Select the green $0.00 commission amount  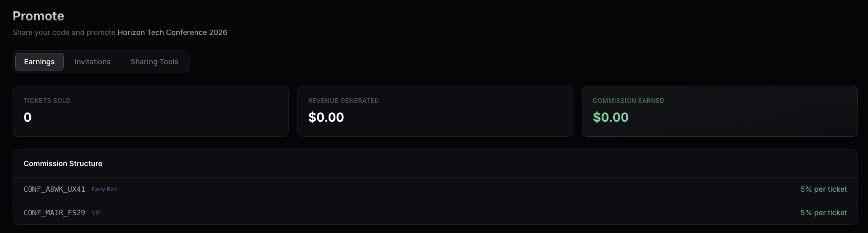pyautogui.click(x=611, y=118)
